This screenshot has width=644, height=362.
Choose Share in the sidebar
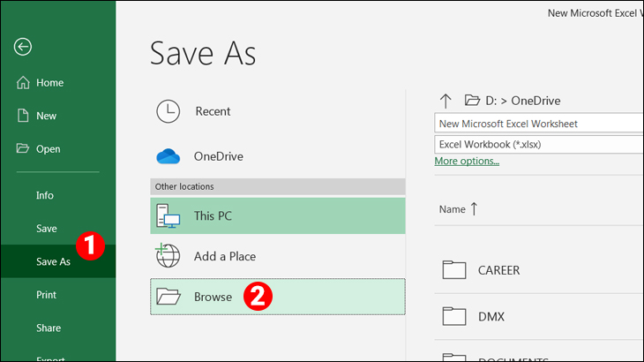coord(58,328)
